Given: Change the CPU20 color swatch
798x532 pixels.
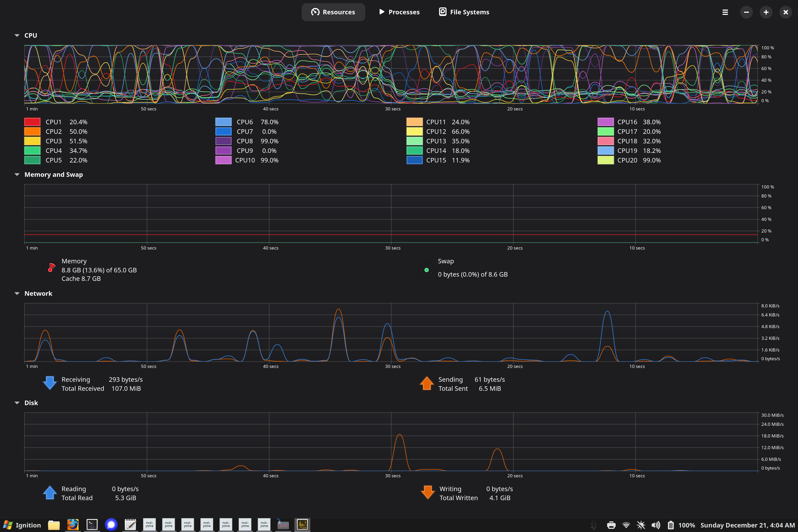Looking at the screenshot, I should [x=605, y=160].
